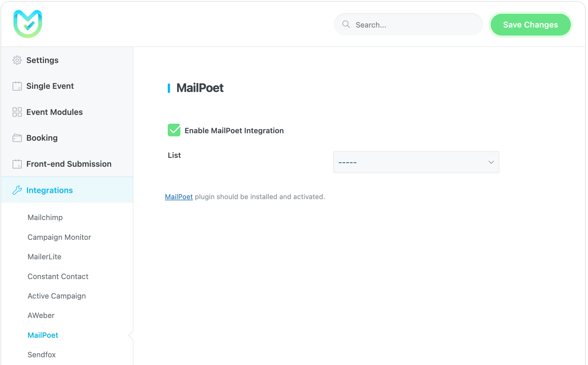
Task: Open Active Campaign integration page
Action: point(57,296)
